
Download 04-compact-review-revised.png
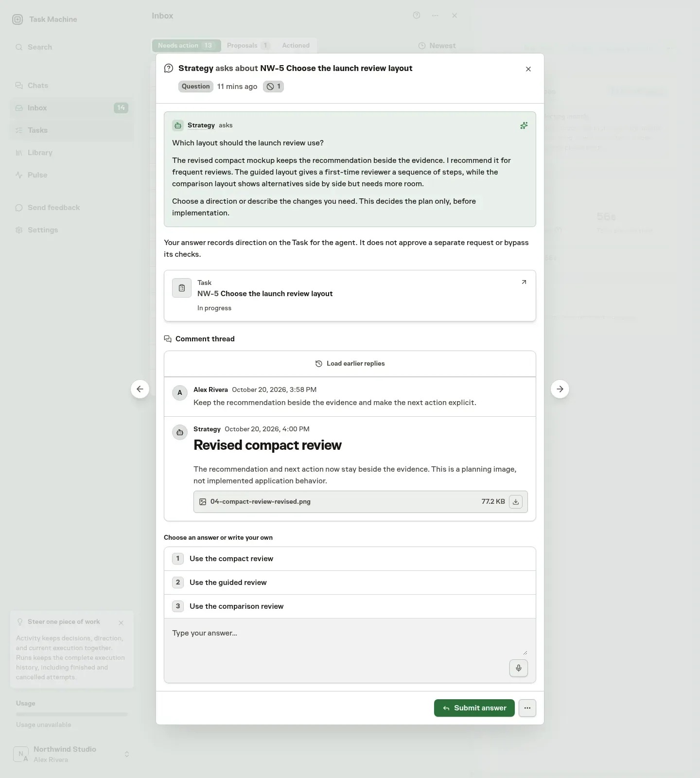516,502
